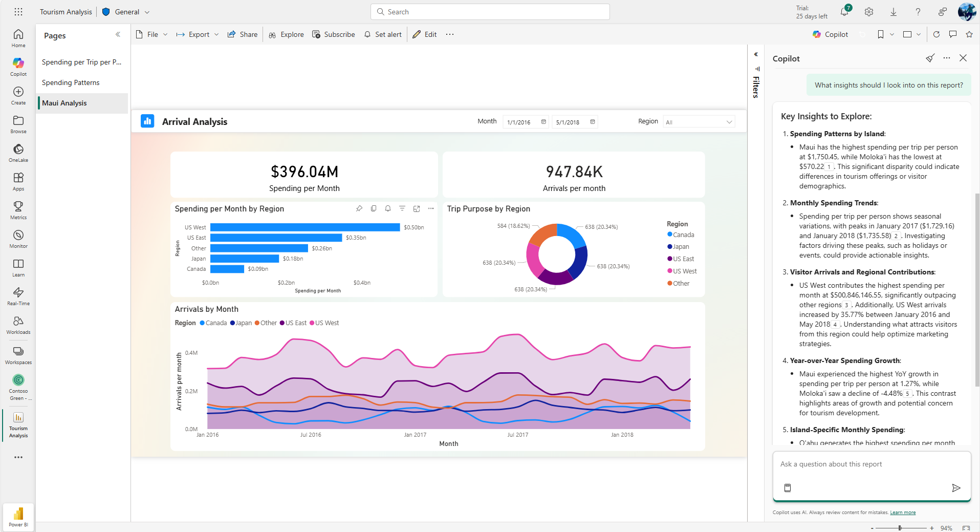This screenshot has width=980, height=532.
Task: Open the Monitor hub in the sidebar
Action: point(18,239)
